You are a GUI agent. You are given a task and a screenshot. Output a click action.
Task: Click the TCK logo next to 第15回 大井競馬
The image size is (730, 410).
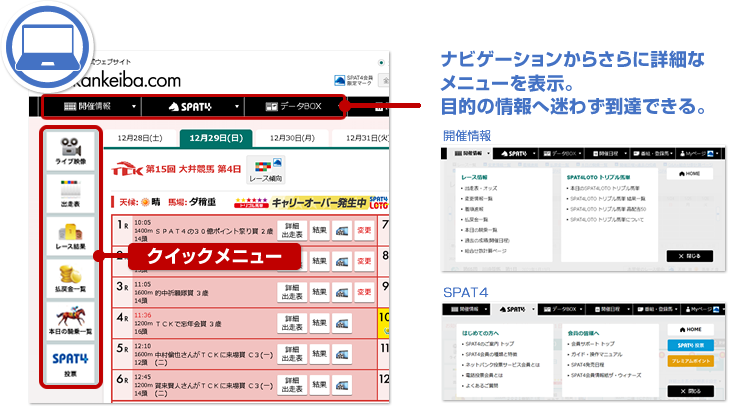point(127,168)
